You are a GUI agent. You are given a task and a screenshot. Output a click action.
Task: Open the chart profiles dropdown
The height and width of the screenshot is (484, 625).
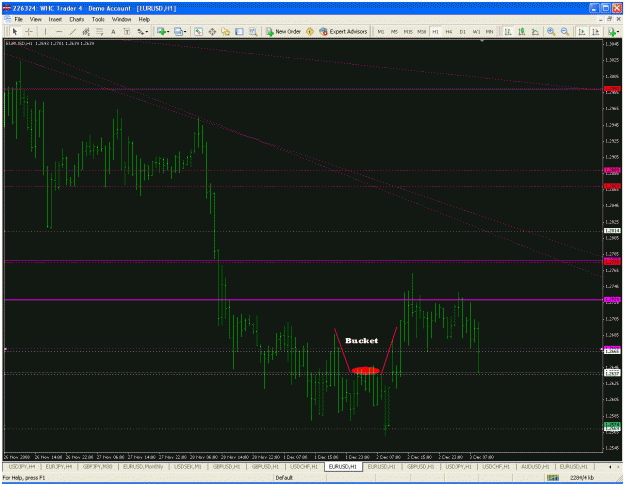click(x=180, y=31)
